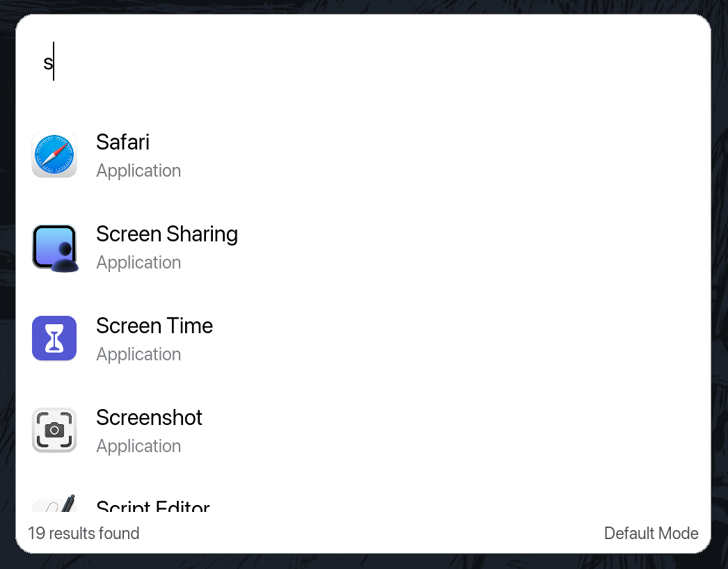The width and height of the screenshot is (728, 569).
Task: Select the blue hourglass symbol inside Screen Time icon
Action: click(54, 338)
